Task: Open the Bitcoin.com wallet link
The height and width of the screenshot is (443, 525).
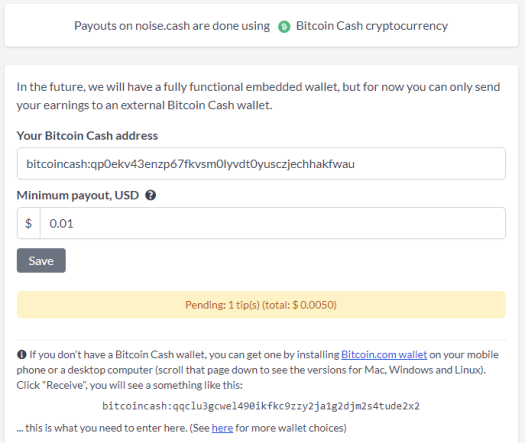Action: click(x=384, y=355)
